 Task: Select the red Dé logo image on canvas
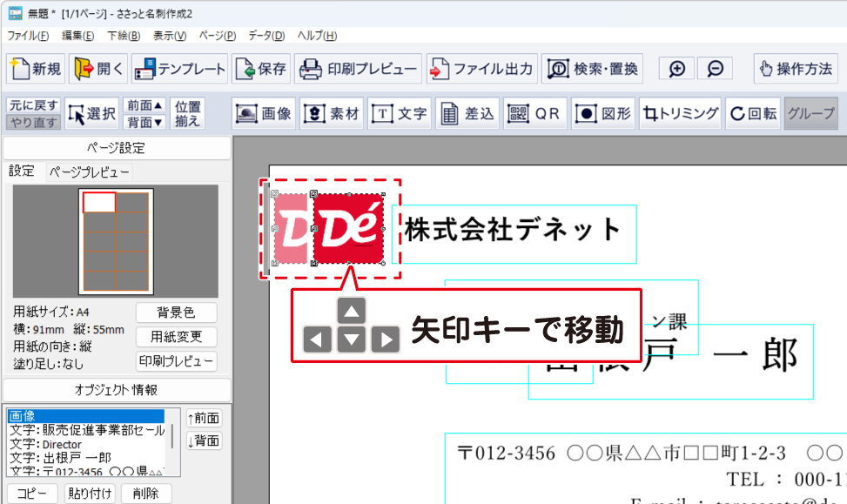[x=348, y=229]
